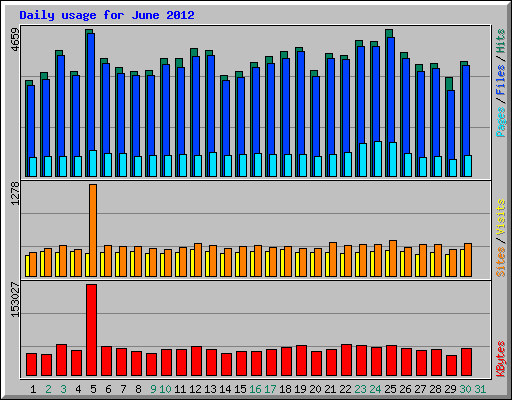Click the 'Daily usage for June 2012' title
Viewport: 512px width, 400px height.
click(107, 15)
